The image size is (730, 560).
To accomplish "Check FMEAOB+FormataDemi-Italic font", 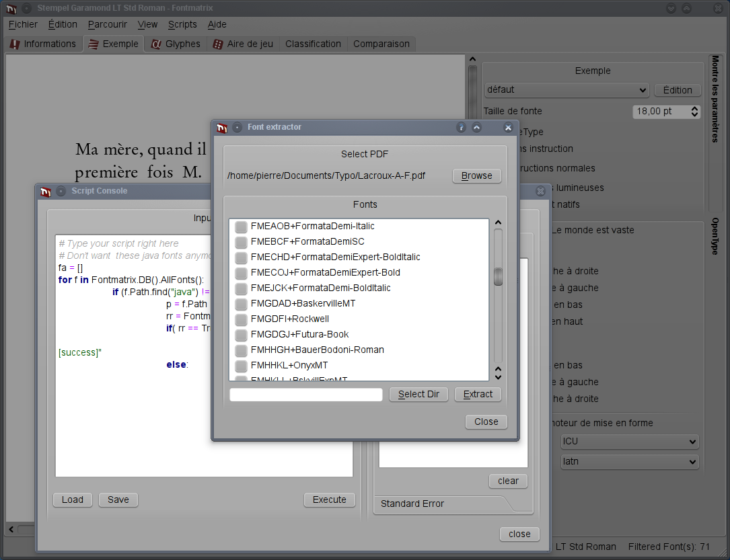I will coord(241,227).
